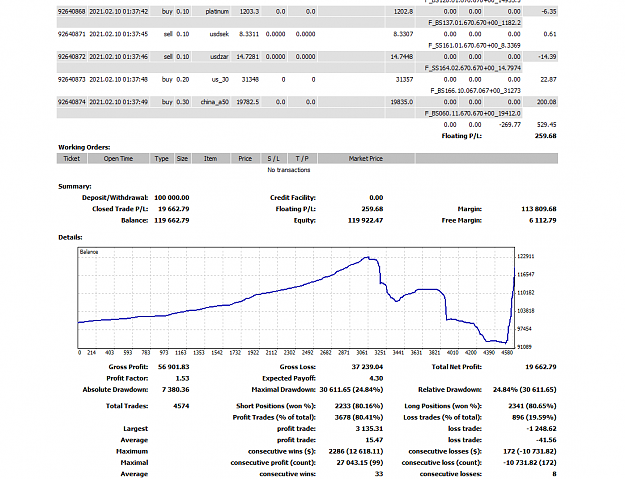Click Margin value 113 809.68
Screen dimensions: 625x479
(x=539, y=209)
